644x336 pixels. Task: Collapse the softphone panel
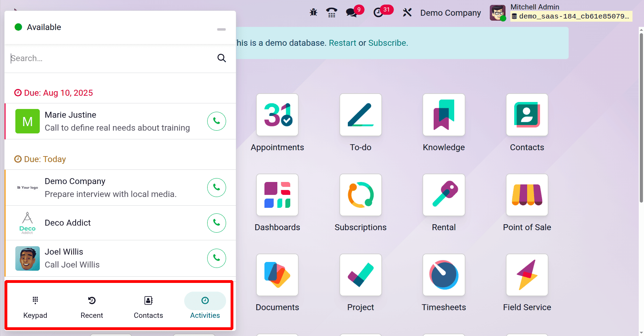[221, 29]
